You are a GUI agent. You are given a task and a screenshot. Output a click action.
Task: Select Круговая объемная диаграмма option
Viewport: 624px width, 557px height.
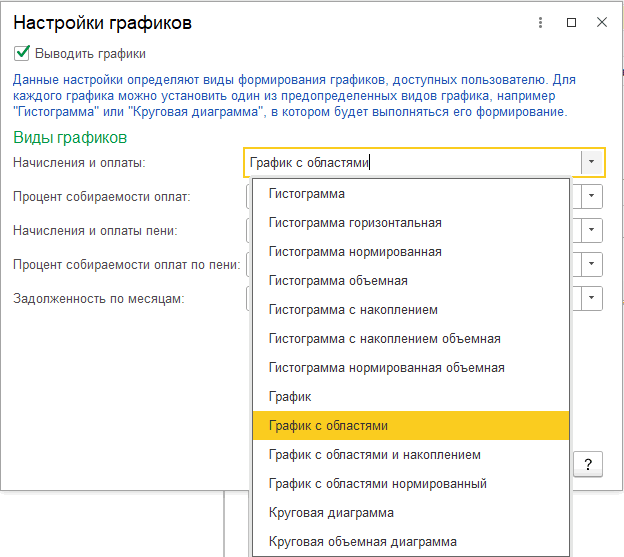pyautogui.click(x=411, y=542)
